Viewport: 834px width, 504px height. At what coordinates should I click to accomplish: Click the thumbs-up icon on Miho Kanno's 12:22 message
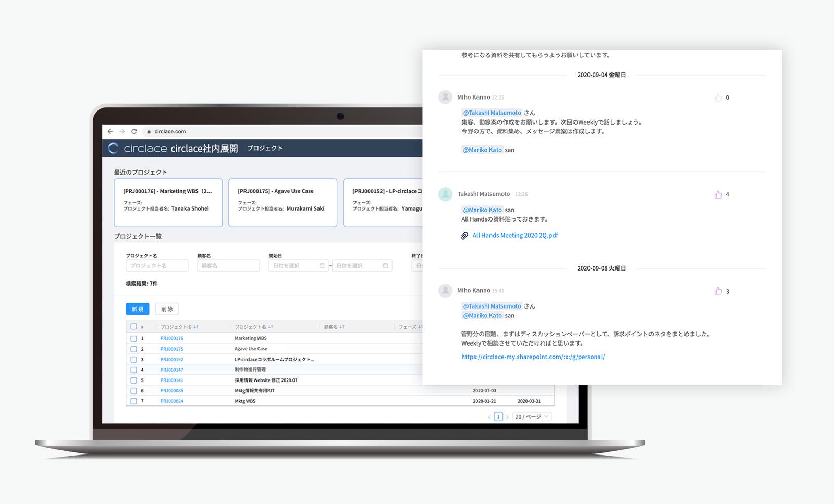717,97
